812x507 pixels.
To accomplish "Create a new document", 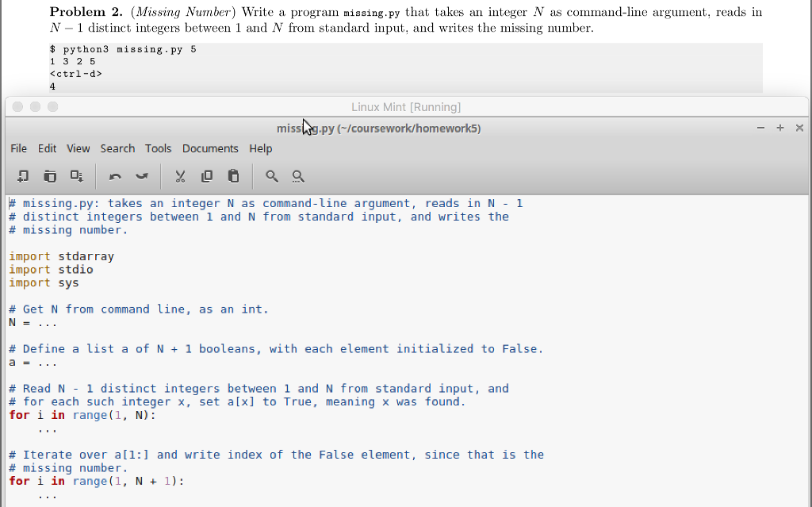I will tap(21, 176).
